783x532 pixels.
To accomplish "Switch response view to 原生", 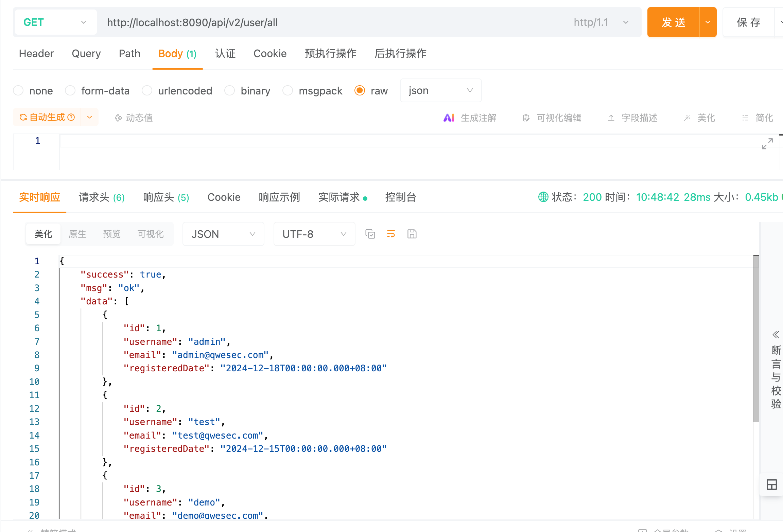I will 77,234.
